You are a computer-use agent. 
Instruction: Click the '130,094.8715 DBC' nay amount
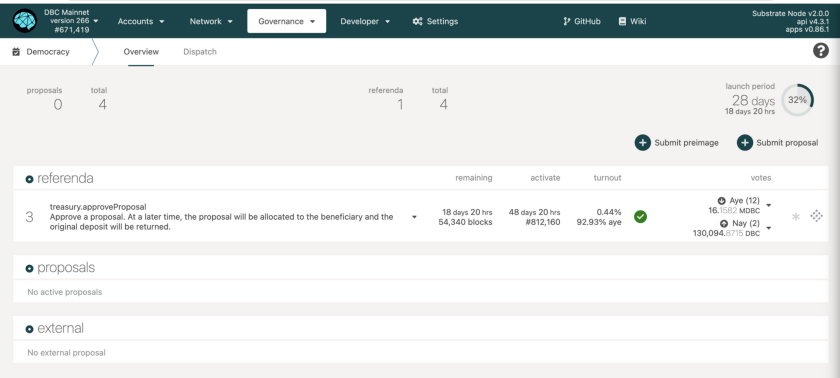coord(726,234)
